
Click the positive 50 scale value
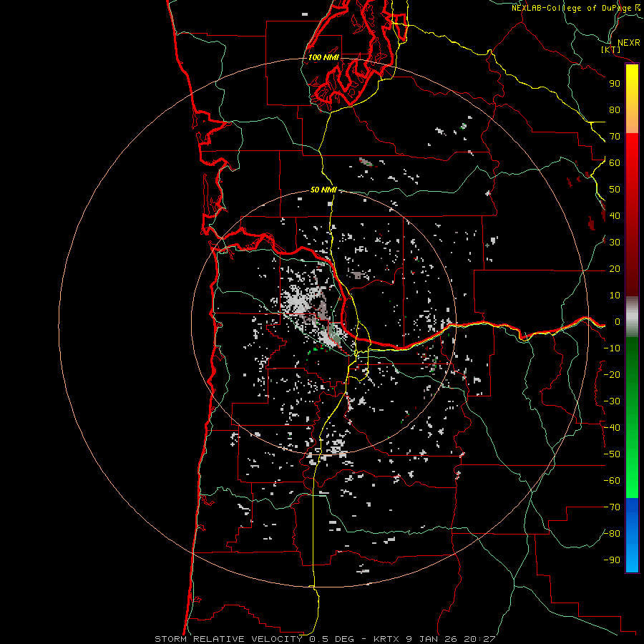pos(615,190)
